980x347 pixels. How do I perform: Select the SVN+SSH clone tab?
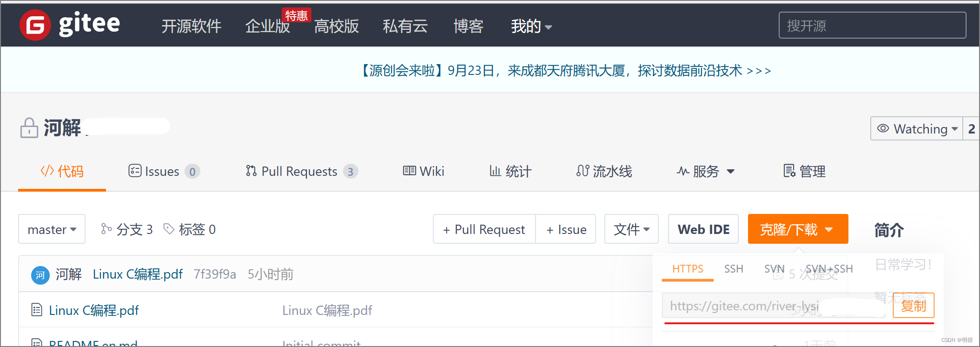coord(829,269)
